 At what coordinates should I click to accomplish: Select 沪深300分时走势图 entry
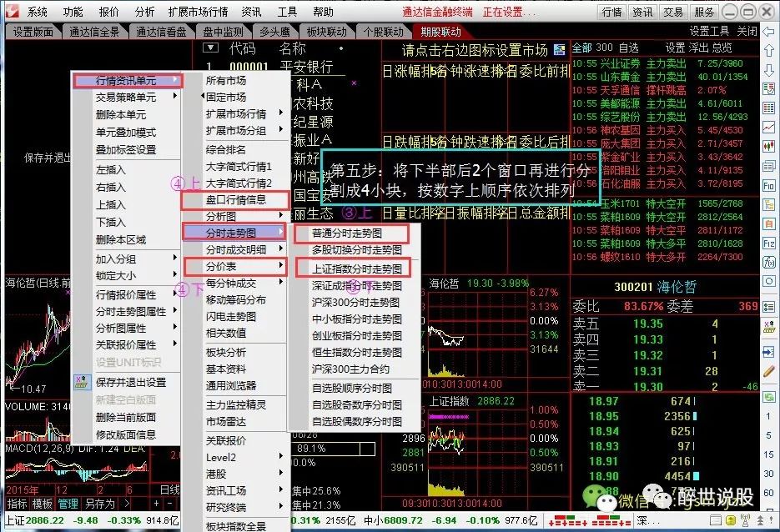(x=355, y=303)
